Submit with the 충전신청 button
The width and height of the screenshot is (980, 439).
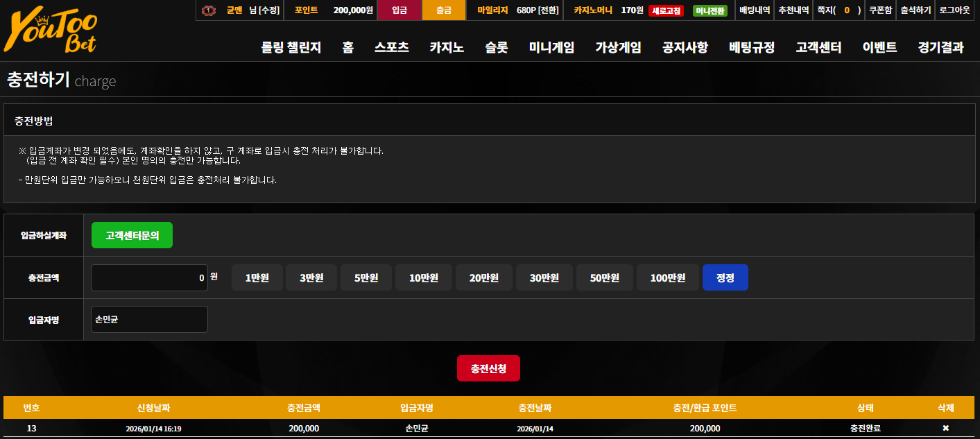[x=488, y=368]
